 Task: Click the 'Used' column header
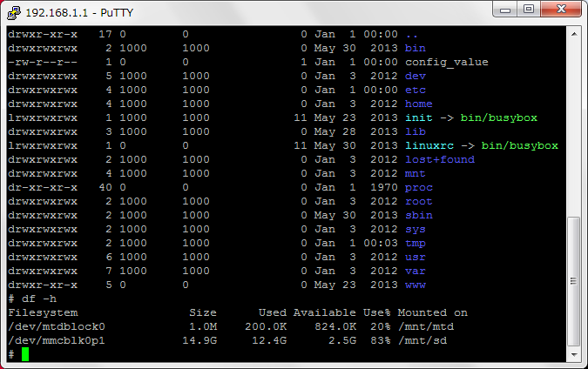(x=273, y=312)
